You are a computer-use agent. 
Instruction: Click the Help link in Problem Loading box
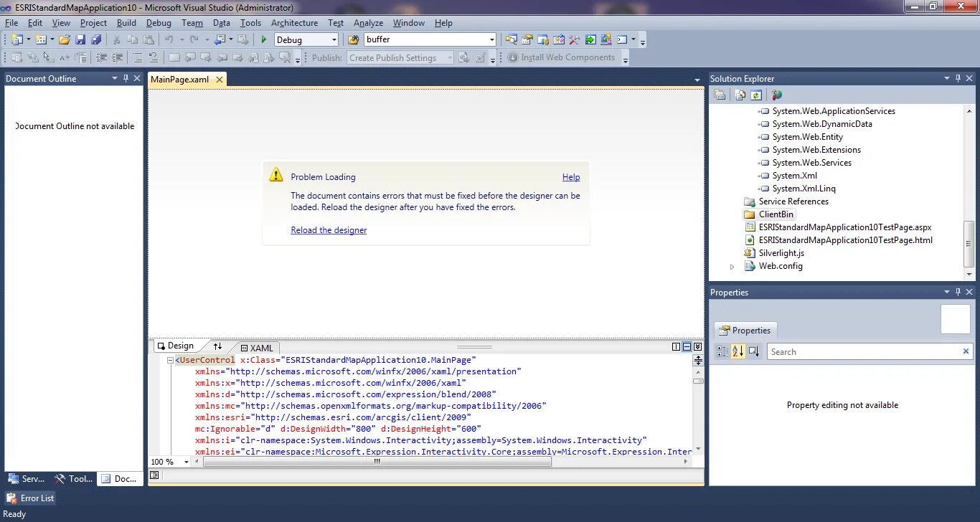point(571,177)
